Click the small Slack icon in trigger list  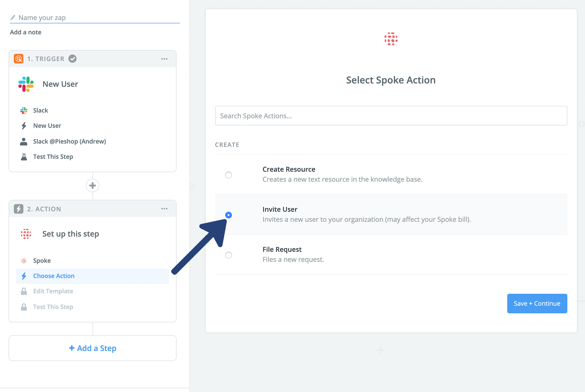pyautogui.click(x=24, y=111)
